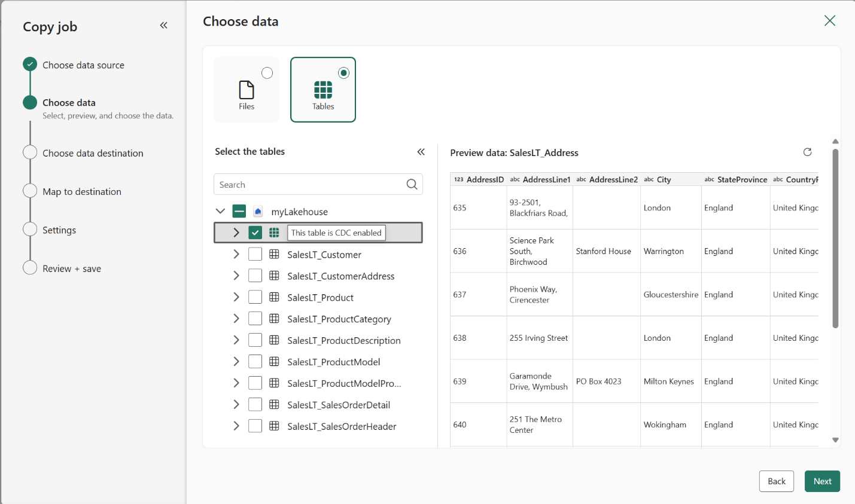The image size is (855, 504).
Task: Open the Choose data destination step
Action: pos(93,153)
